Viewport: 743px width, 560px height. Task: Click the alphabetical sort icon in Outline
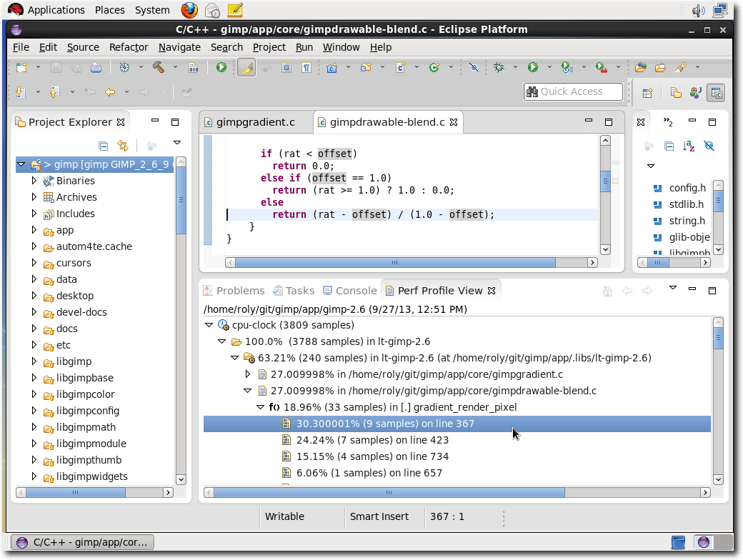689,146
